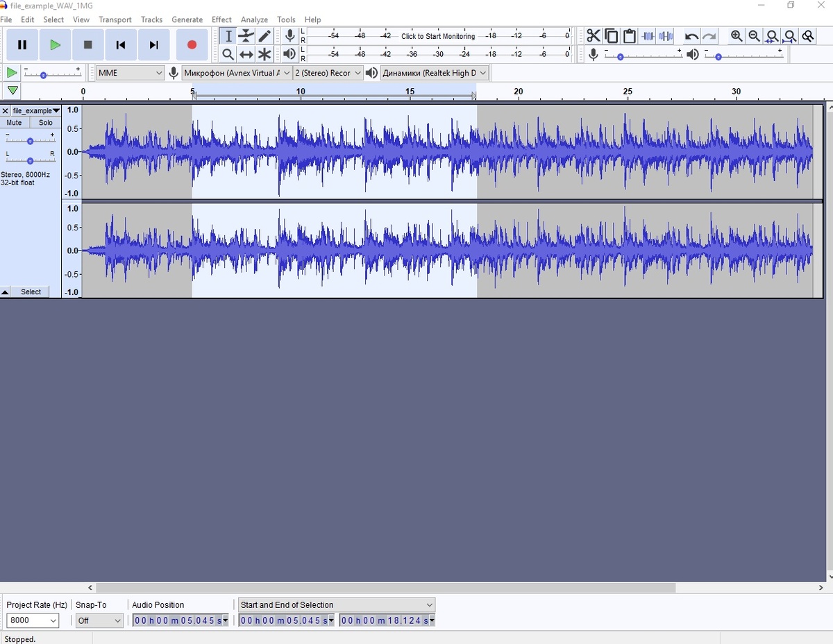Fit selection to window width
This screenshot has width=833, height=644.
pos(772,36)
